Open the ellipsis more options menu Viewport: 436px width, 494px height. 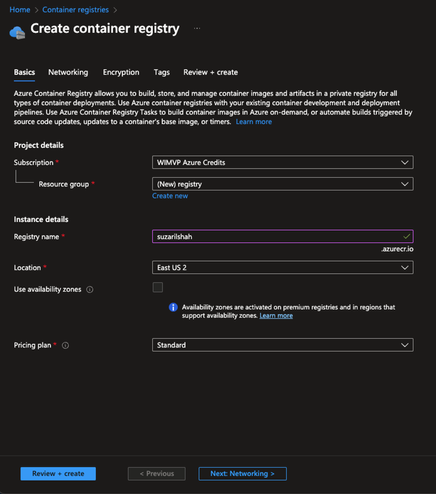[x=197, y=29]
